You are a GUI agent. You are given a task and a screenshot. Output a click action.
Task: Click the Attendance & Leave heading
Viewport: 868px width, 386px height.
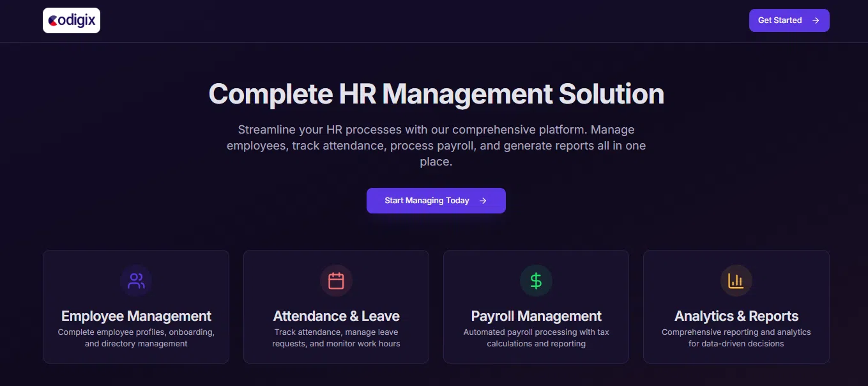(336, 316)
